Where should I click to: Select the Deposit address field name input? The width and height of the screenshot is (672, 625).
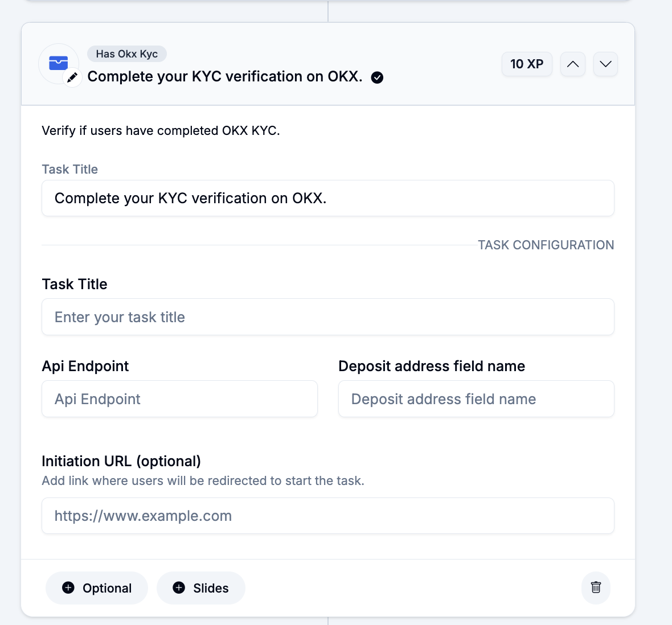tap(476, 399)
